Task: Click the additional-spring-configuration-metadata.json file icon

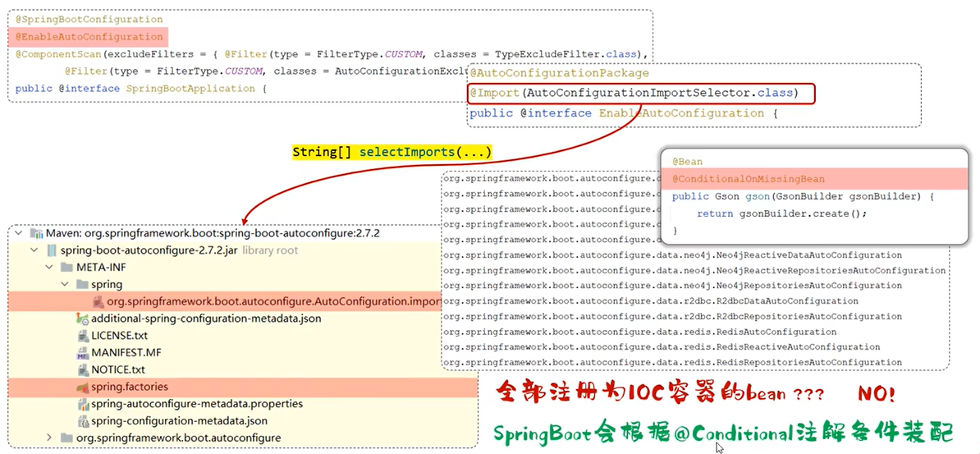Action: (83, 319)
